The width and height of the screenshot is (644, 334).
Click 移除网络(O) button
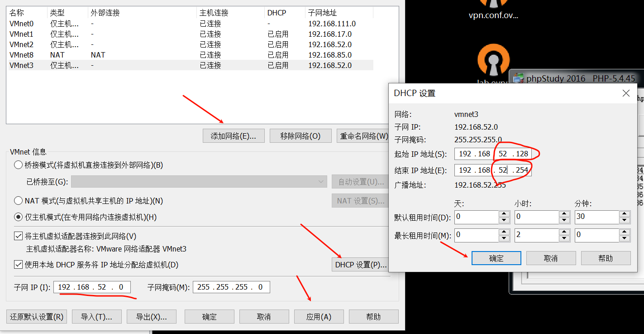(301, 136)
